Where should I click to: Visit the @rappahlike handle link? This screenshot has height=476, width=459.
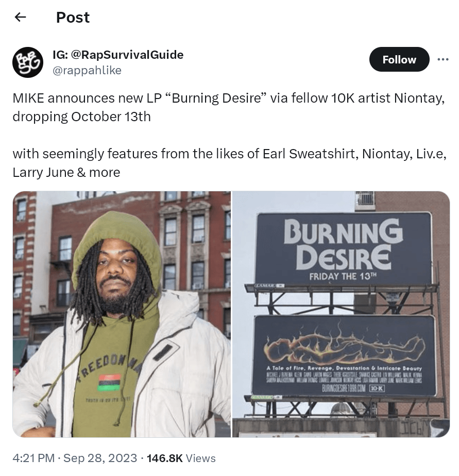[87, 70]
